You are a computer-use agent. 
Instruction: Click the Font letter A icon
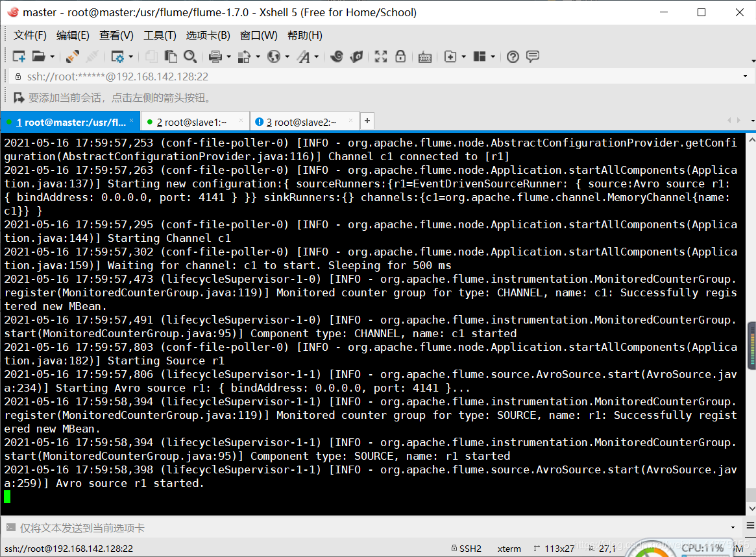pos(303,57)
